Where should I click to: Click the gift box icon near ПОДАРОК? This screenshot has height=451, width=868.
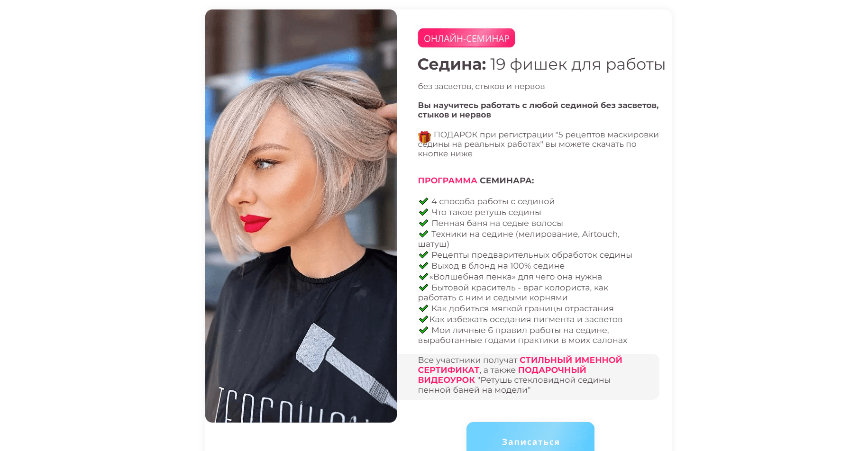[424, 137]
